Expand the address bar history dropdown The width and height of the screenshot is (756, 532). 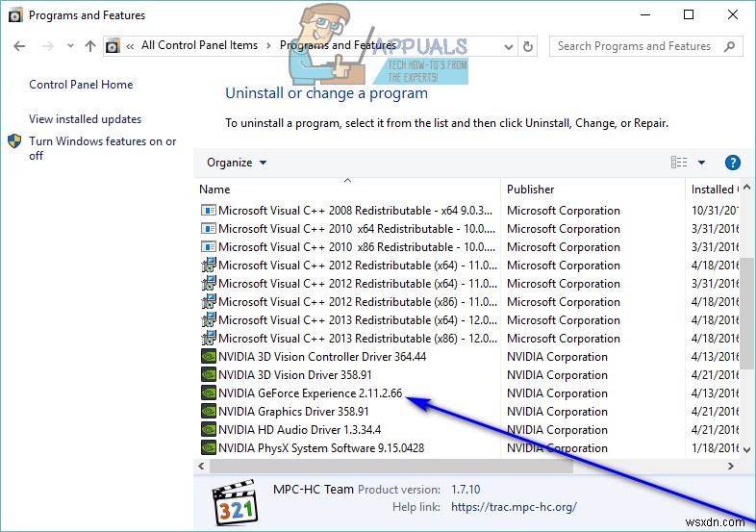pos(508,47)
